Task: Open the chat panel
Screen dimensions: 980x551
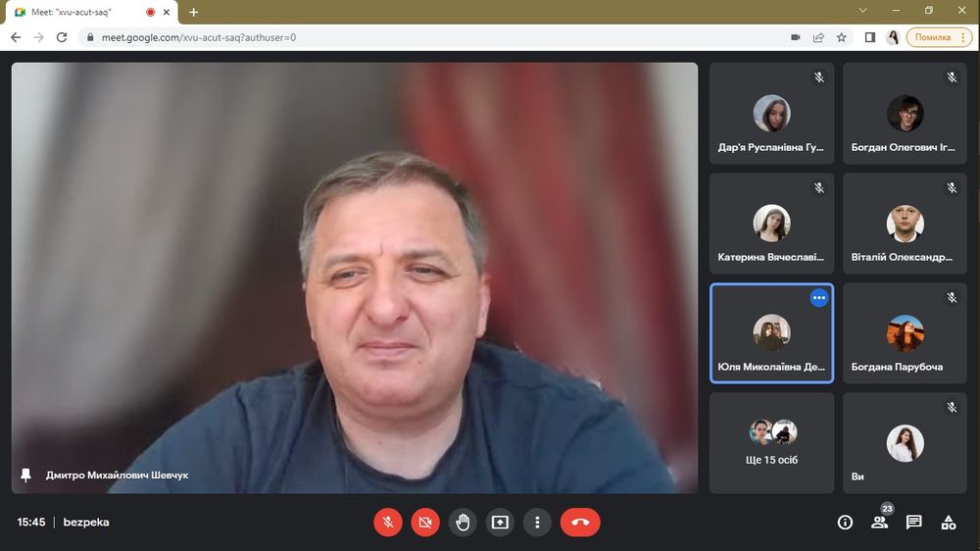Action: (913, 523)
